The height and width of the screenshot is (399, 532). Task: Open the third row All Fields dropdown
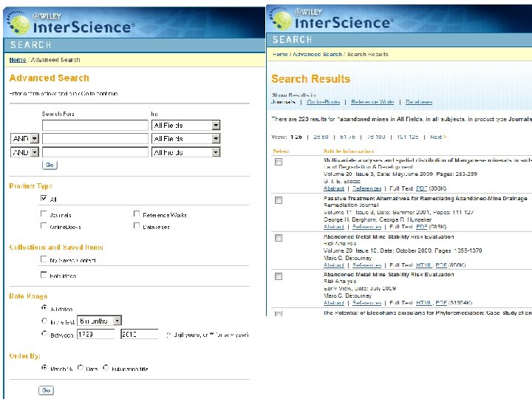[x=186, y=152]
